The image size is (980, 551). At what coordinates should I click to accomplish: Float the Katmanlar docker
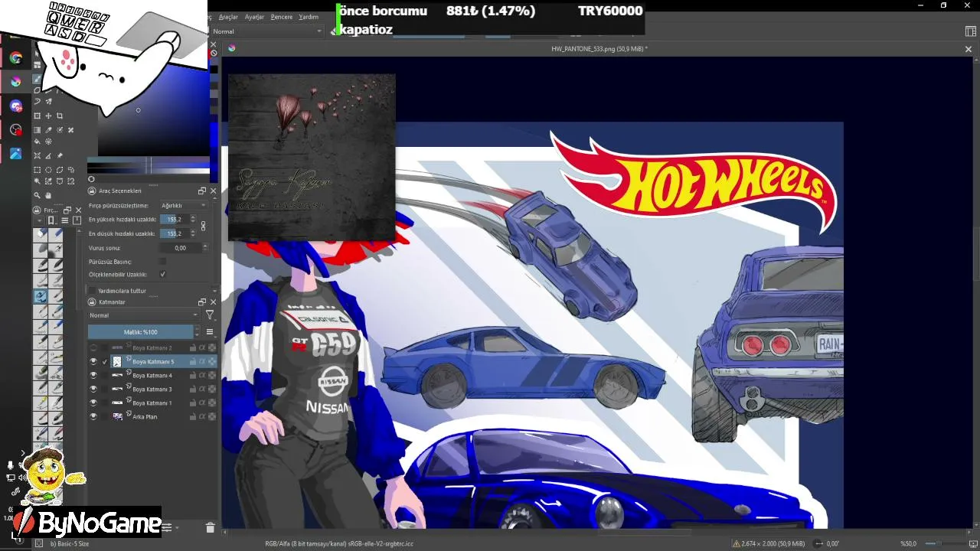(202, 302)
